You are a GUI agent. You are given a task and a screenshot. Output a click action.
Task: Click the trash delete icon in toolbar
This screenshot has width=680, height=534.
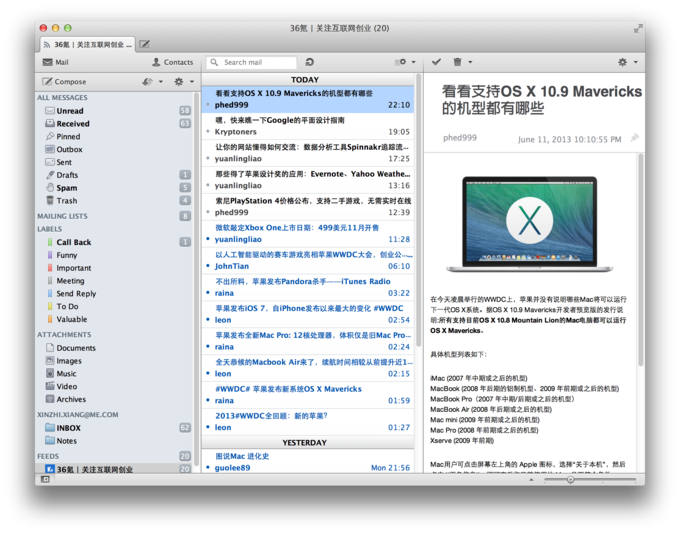point(458,62)
